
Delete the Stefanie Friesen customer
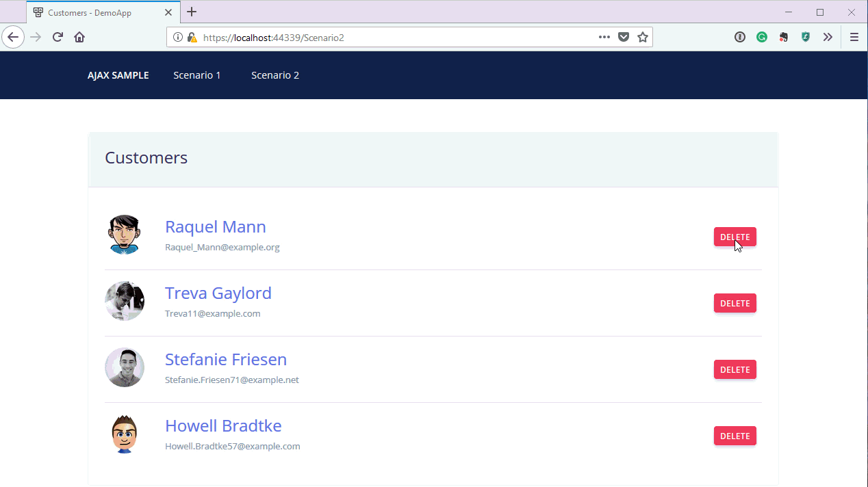735,369
